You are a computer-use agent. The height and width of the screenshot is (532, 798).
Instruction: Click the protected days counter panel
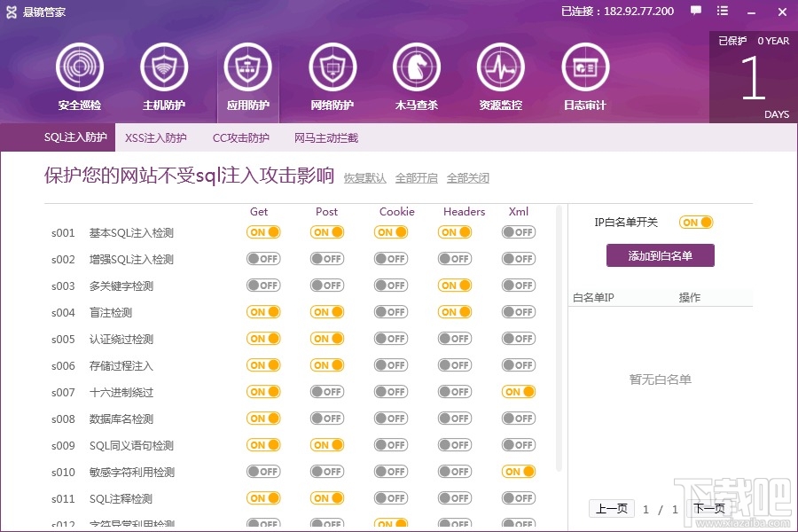753,77
